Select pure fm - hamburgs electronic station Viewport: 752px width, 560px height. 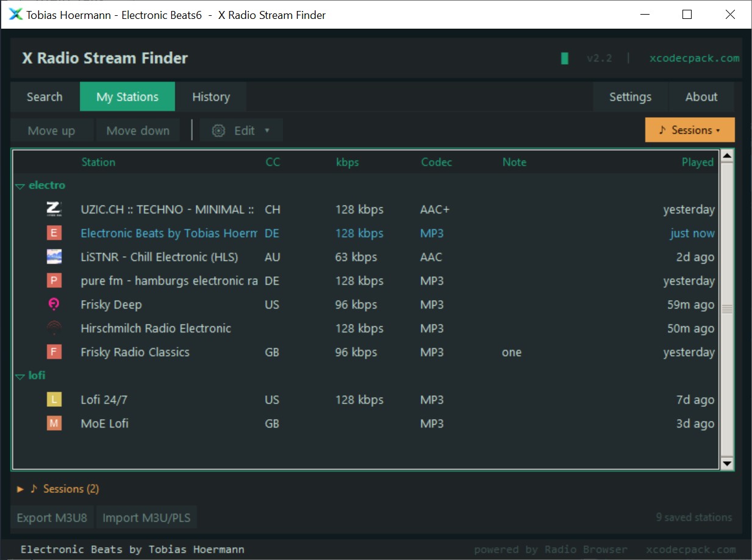pyautogui.click(x=169, y=281)
